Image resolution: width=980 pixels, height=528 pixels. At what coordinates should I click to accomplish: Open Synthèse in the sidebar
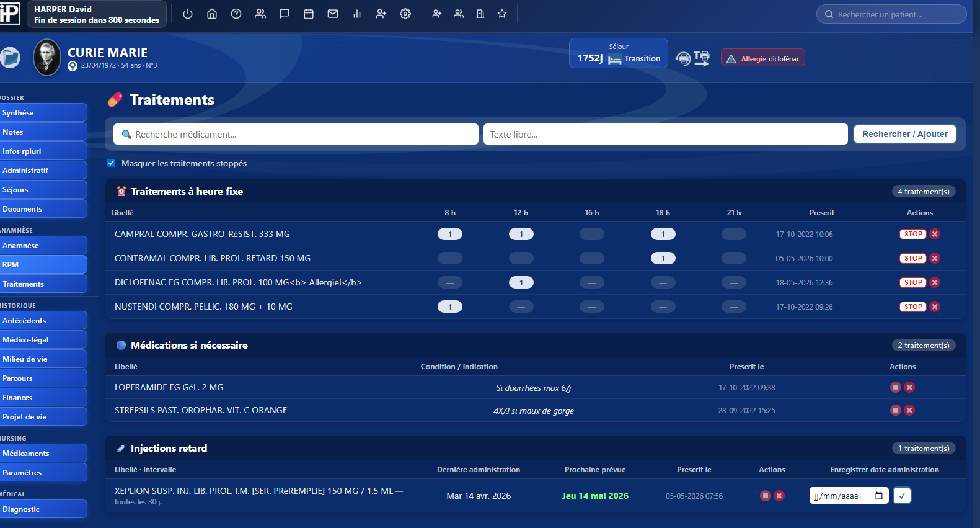coord(43,113)
